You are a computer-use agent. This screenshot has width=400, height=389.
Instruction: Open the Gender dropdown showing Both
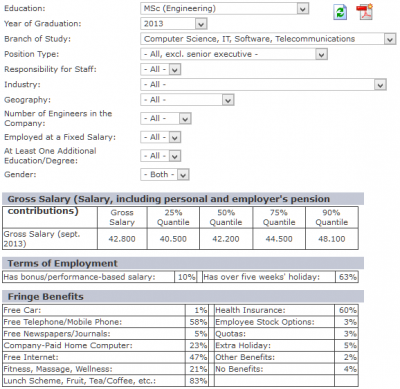pyautogui.click(x=165, y=174)
